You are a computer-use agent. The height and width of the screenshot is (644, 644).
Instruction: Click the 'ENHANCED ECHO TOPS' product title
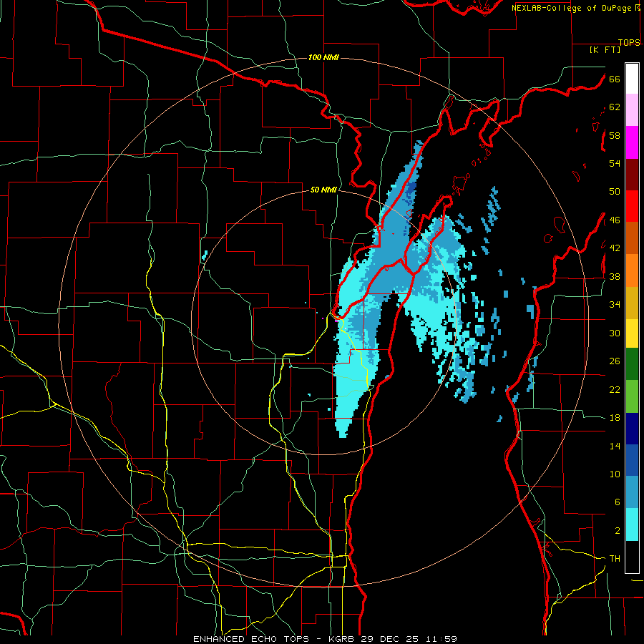pyautogui.click(x=251, y=639)
